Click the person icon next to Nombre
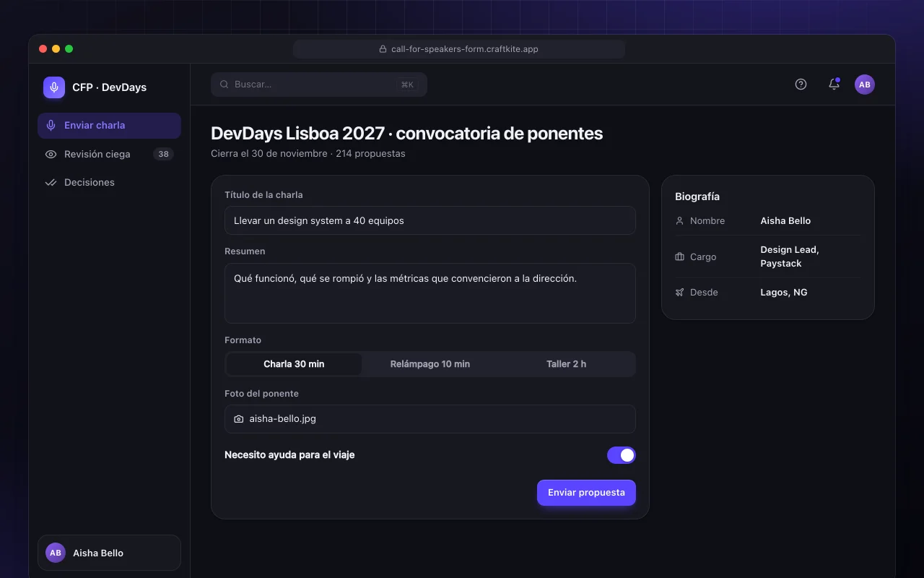Image resolution: width=924 pixels, height=578 pixels. (x=679, y=221)
